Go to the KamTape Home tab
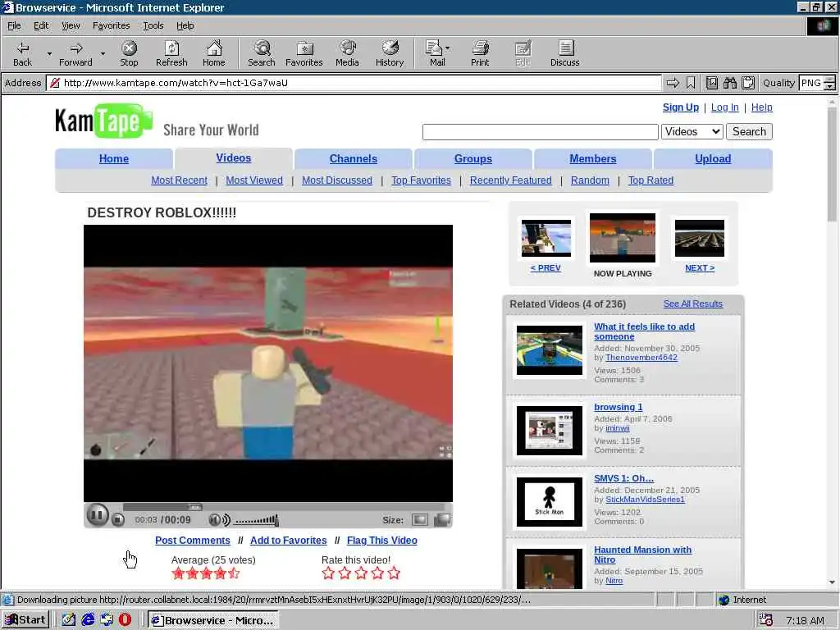This screenshot has width=840, height=630. point(113,158)
